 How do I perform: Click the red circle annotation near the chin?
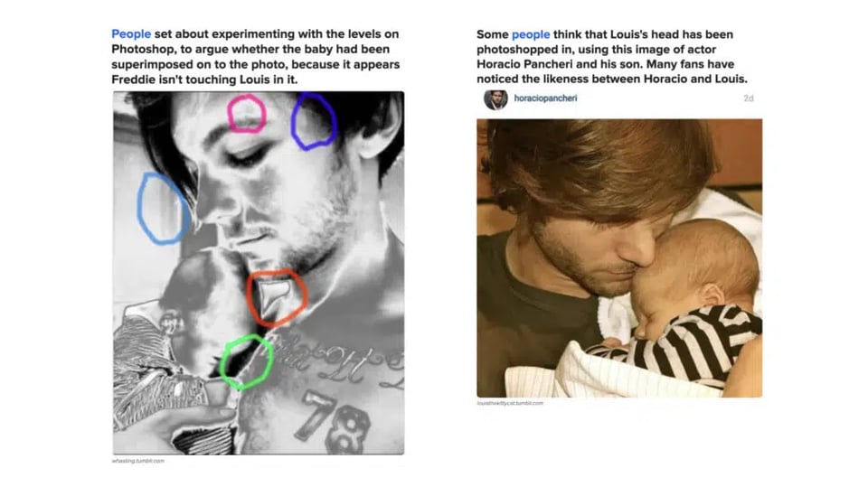(277, 297)
